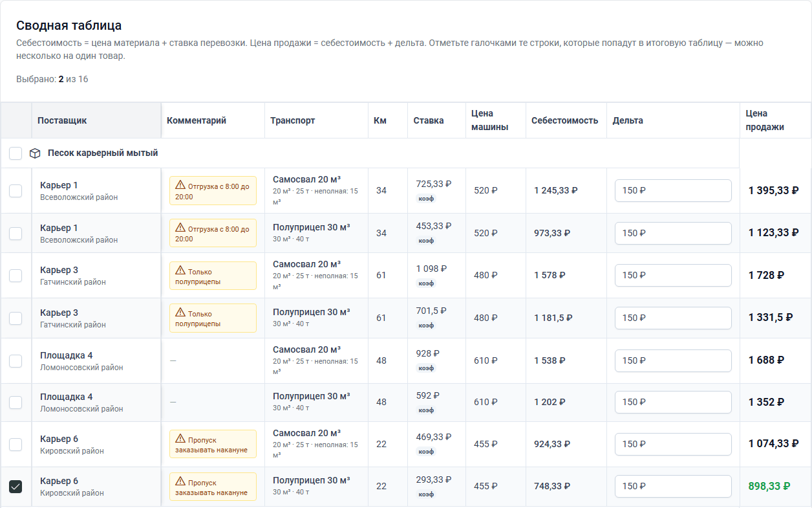Click warning icon in Карьер 3 Полуприцеп comment
The image size is (812, 508).
[180, 313]
